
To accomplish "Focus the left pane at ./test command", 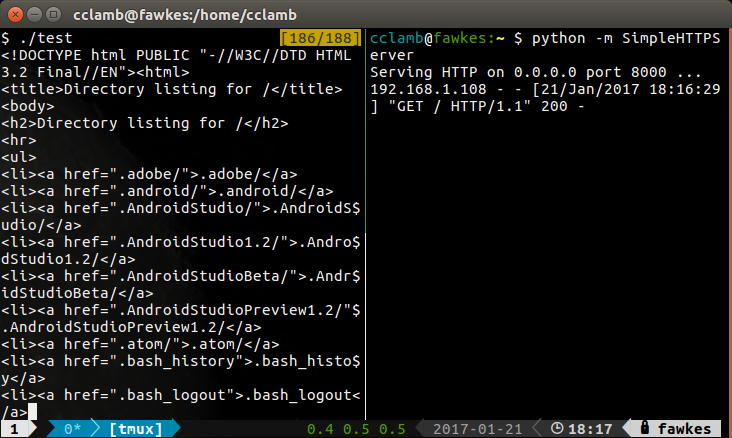I will [x=40, y=38].
